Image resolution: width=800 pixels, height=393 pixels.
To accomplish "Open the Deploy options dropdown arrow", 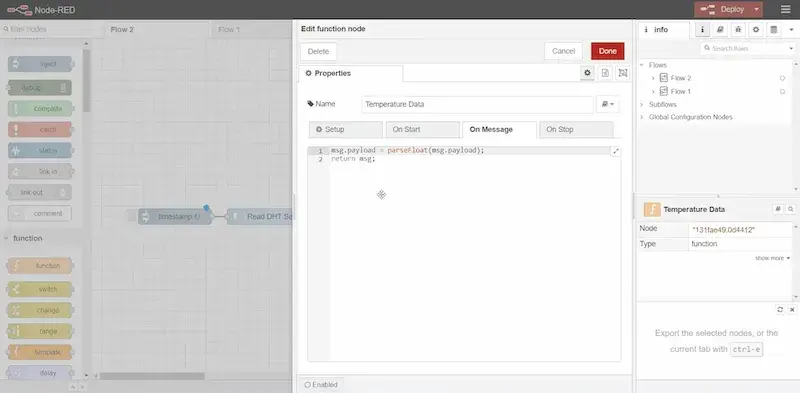I will tap(758, 9).
